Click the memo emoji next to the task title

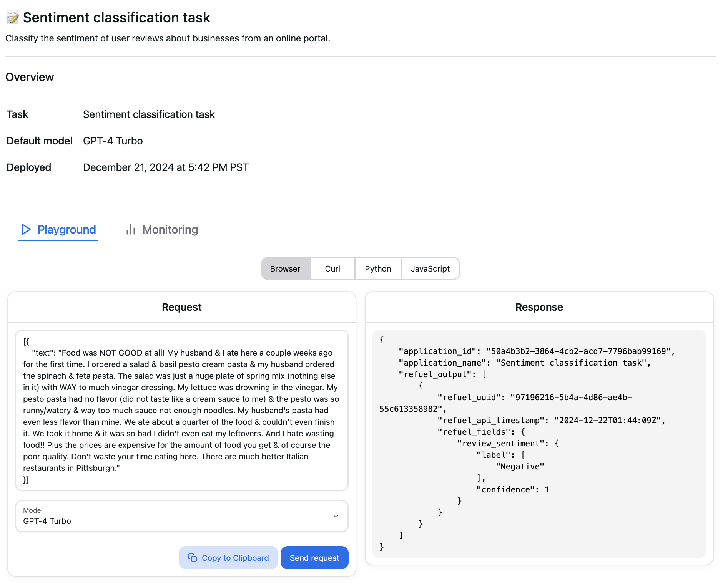[12, 17]
